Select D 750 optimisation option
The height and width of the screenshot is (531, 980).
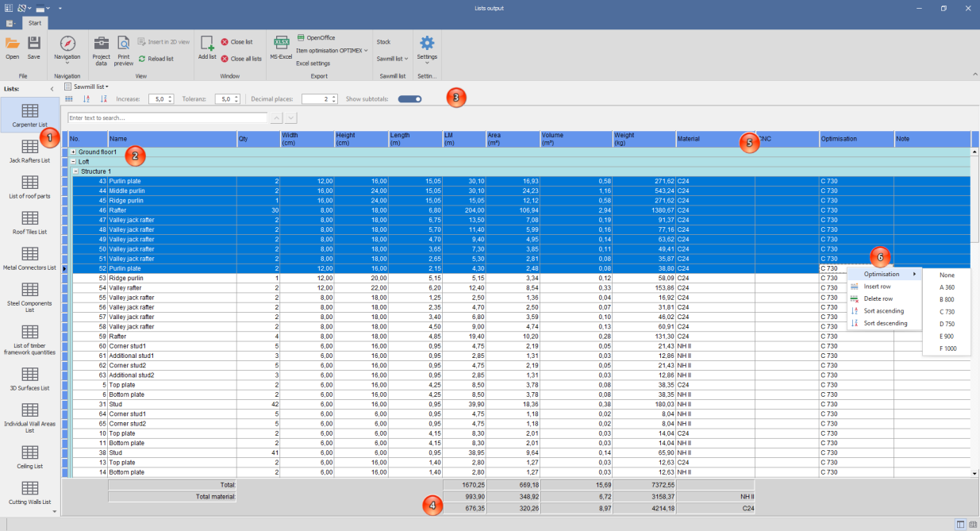[947, 324]
